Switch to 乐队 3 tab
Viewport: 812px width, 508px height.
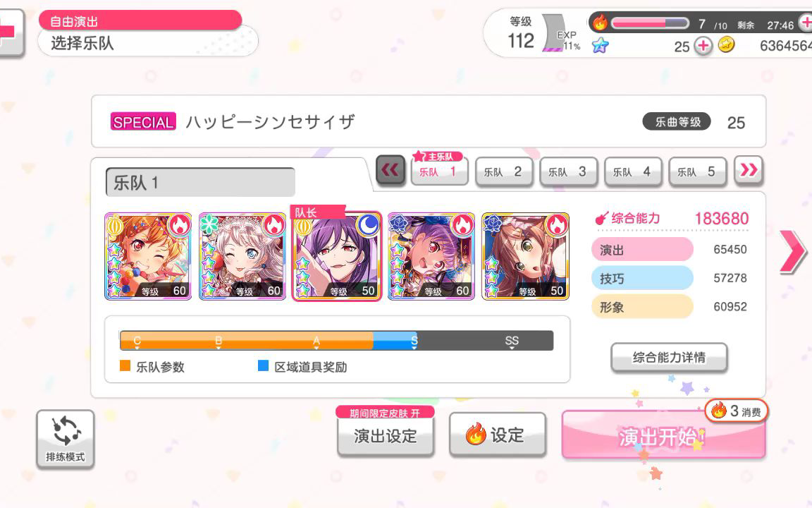tap(568, 171)
